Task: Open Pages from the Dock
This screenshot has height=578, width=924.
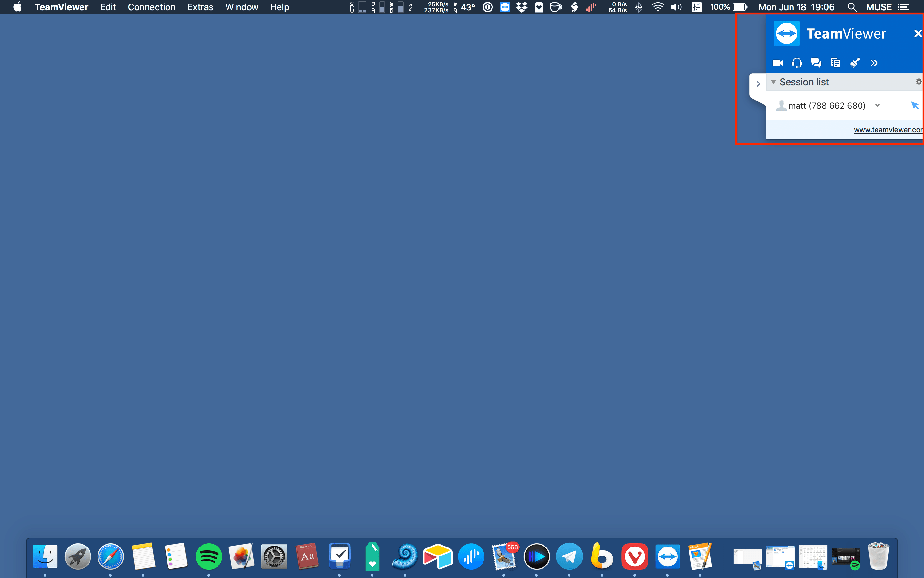Action: tap(700, 556)
